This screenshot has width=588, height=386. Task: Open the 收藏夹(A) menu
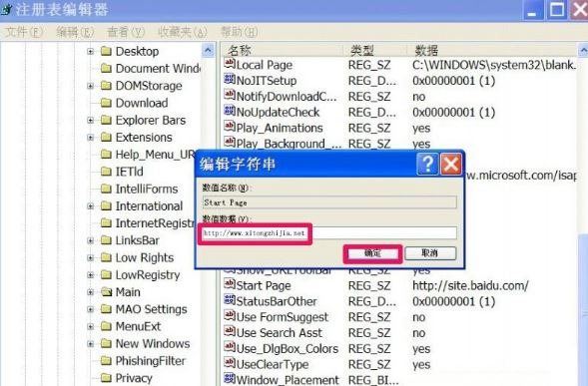(183, 32)
